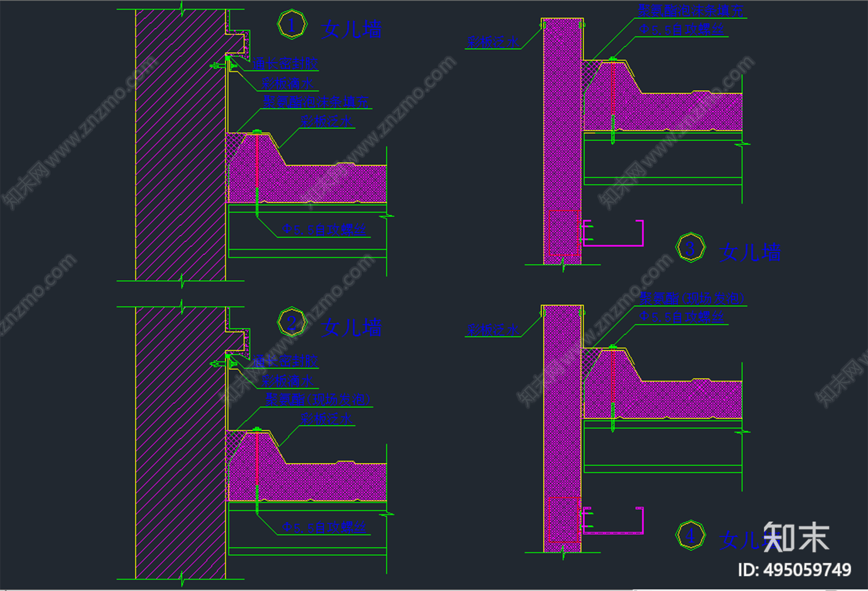Screen dimensions: 868x591
Task: Click the '通长密封胶' label in detail 1
Action: point(285,63)
